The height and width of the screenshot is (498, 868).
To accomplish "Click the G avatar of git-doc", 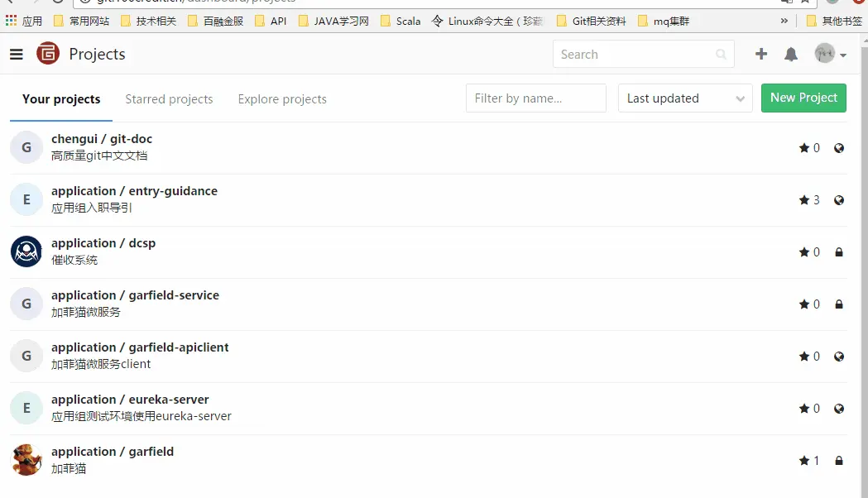I will coord(26,147).
